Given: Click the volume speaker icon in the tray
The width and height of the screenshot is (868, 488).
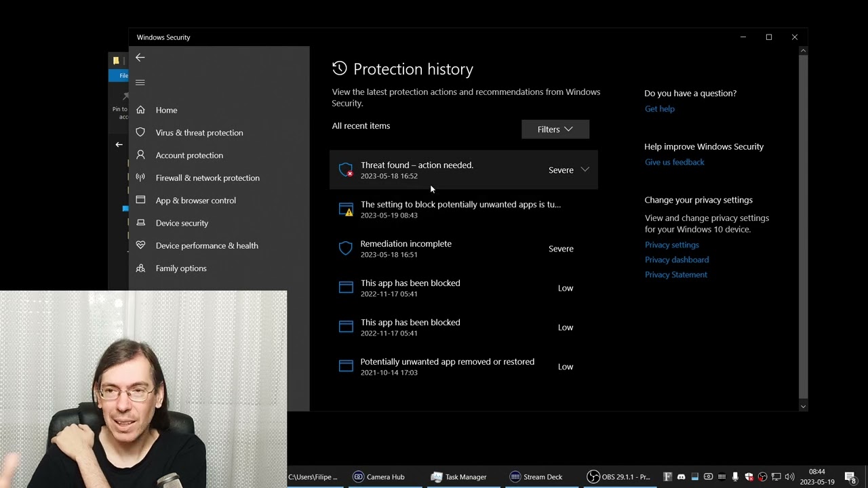Looking at the screenshot, I should coord(789,476).
